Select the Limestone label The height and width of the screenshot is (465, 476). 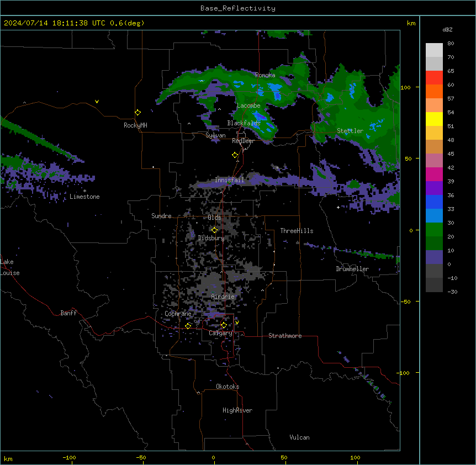pos(84,197)
